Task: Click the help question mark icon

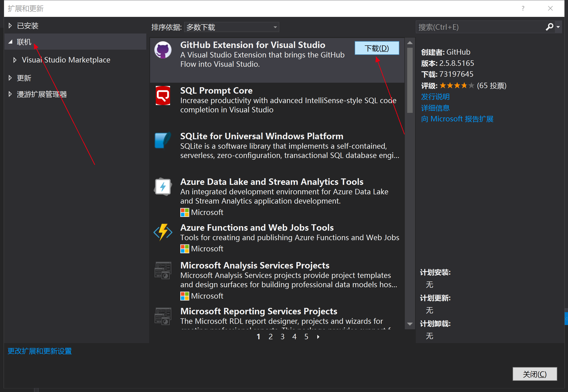Action: pyautogui.click(x=523, y=8)
